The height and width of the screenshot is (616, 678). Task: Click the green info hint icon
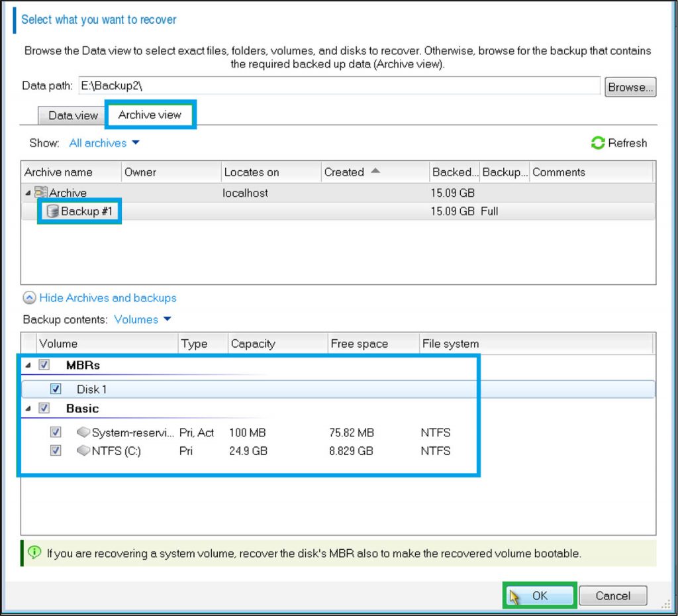(34, 552)
